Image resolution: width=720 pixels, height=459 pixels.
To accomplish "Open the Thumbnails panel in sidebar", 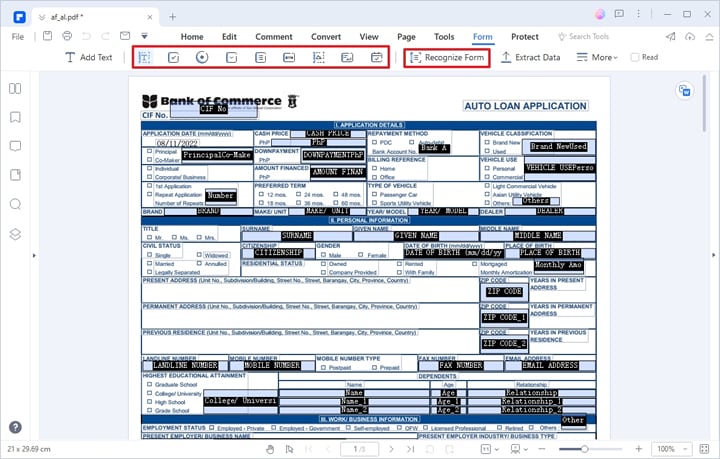I will click(x=15, y=88).
